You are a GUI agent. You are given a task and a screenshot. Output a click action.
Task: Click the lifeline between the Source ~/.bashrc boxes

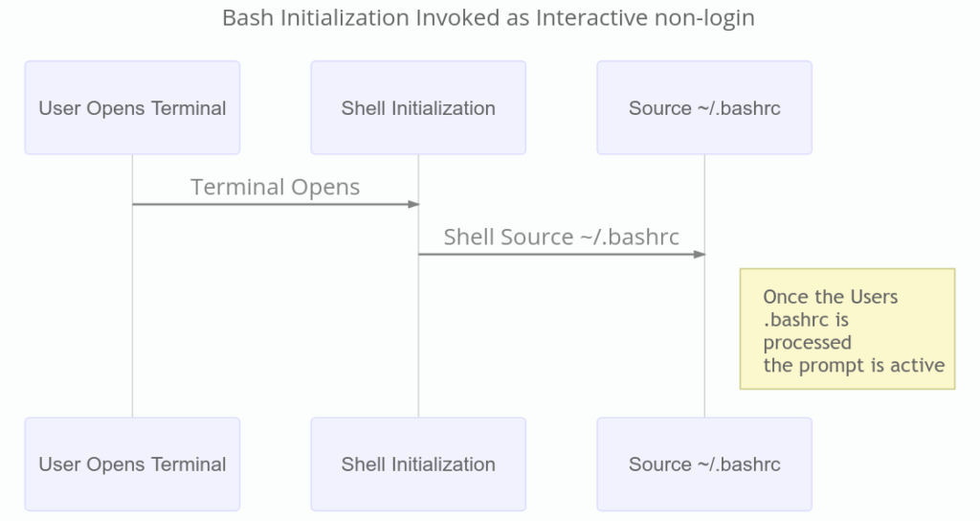pyautogui.click(x=704, y=335)
